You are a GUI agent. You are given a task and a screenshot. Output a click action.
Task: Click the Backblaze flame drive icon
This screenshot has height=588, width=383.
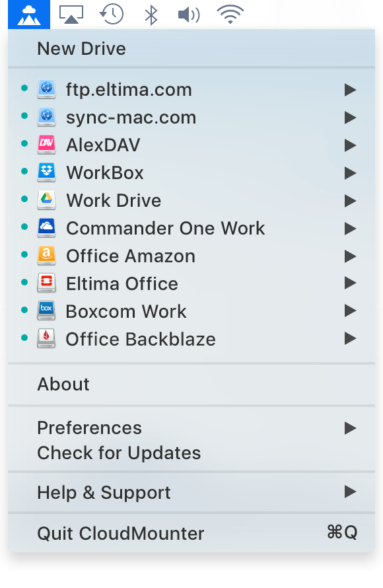pos(46,338)
